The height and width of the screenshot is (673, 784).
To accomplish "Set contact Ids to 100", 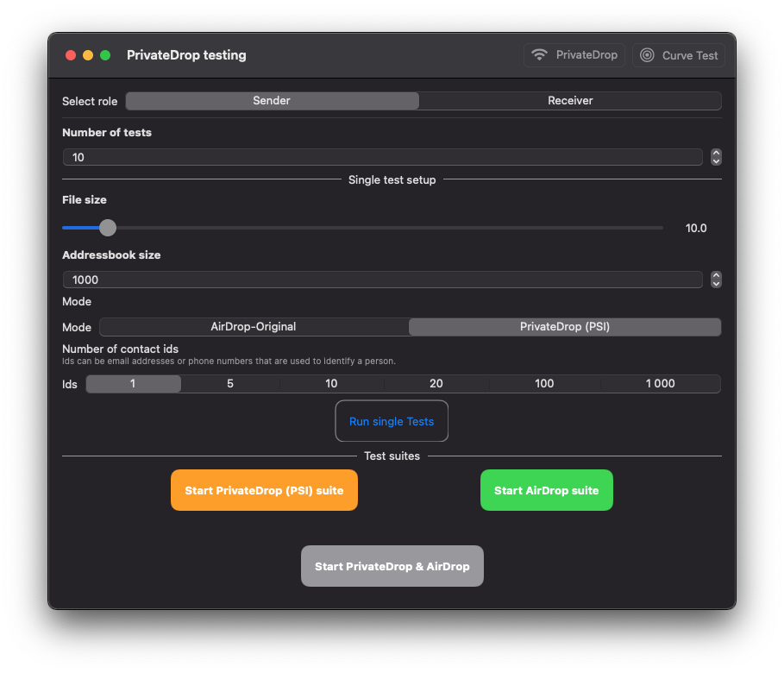I will tap(544, 384).
